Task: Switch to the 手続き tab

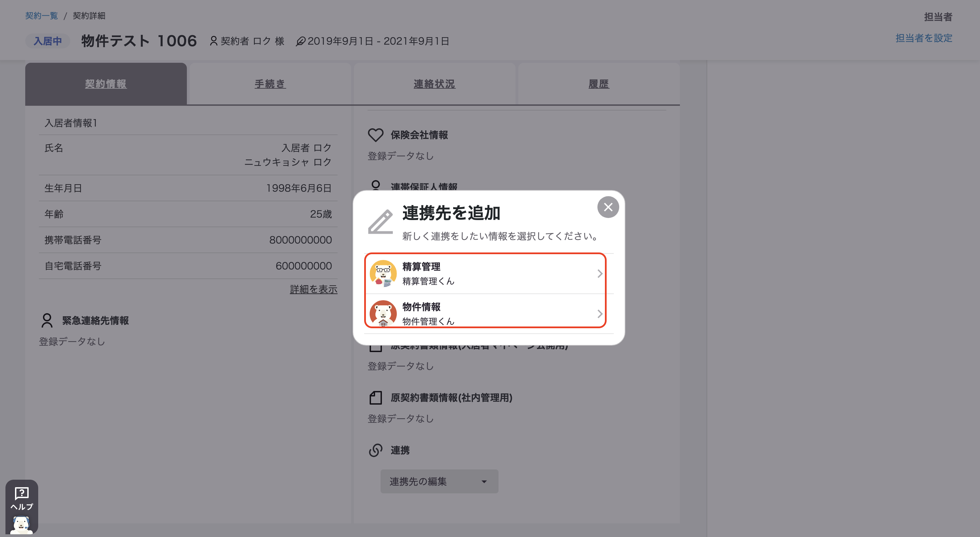Action: coord(270,84)
